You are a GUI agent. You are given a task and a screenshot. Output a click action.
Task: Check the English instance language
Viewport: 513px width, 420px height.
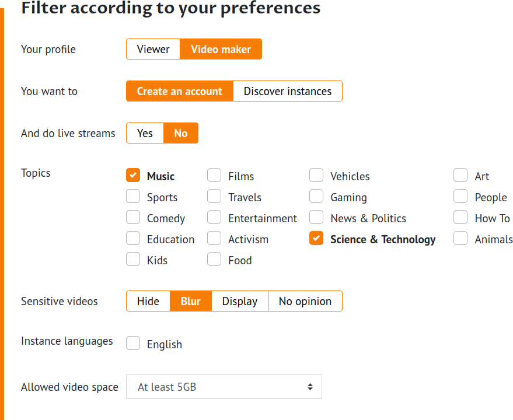click(x=133, y=344)
